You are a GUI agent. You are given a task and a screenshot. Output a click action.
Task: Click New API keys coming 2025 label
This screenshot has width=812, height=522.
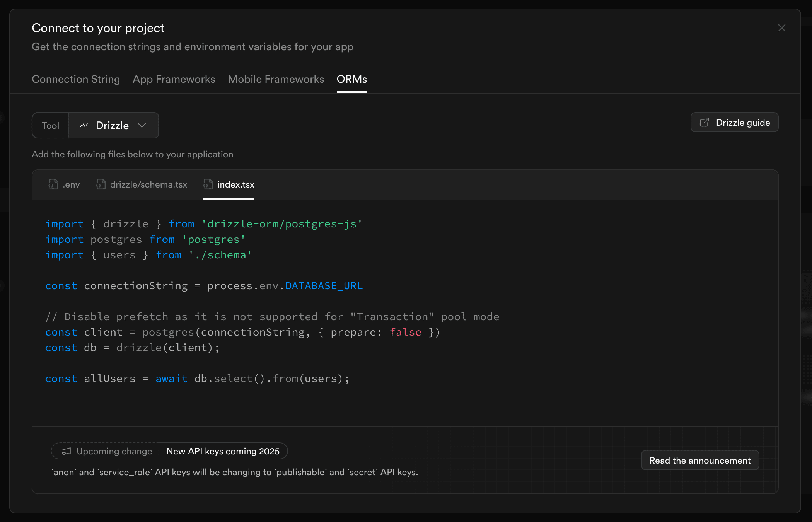tap(223, 451)
